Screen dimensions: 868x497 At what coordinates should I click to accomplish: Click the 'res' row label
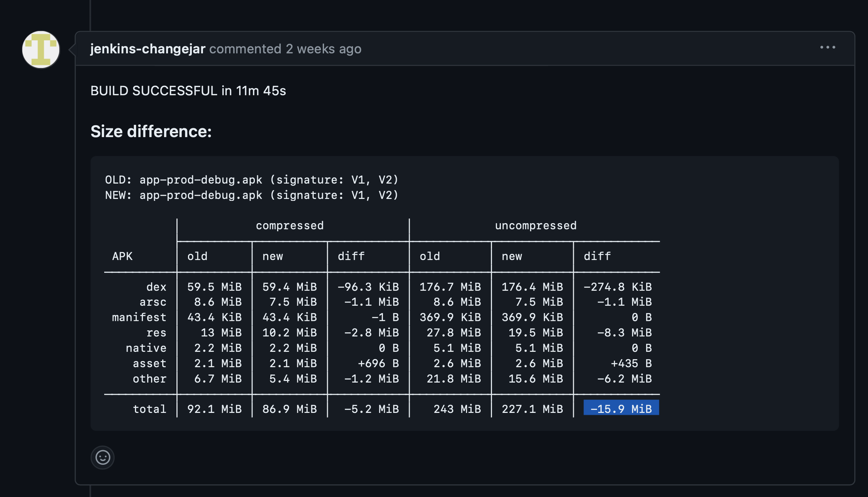[156, 333]
